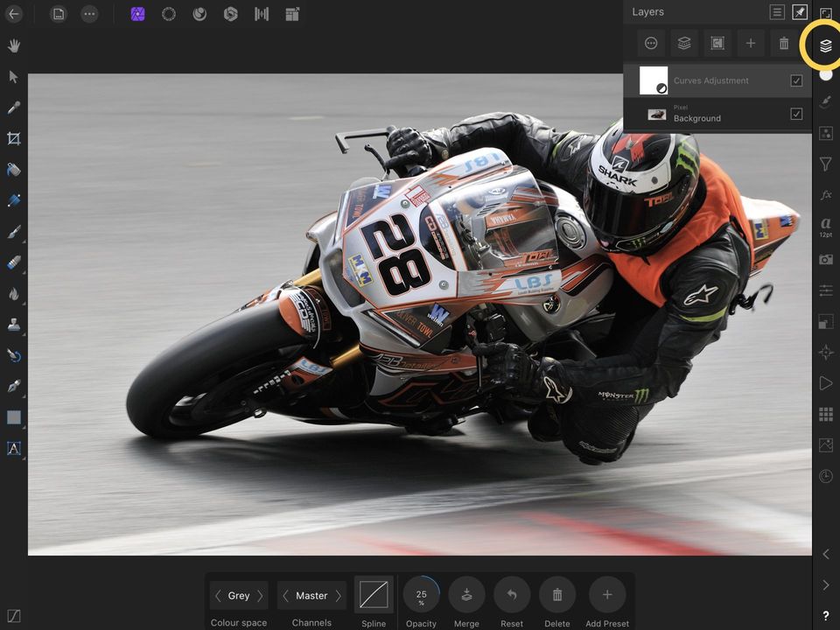Switch to the Tone Mapping persona
The width and height of the screenshot is (840, 630).
click(x=262, y=14)
